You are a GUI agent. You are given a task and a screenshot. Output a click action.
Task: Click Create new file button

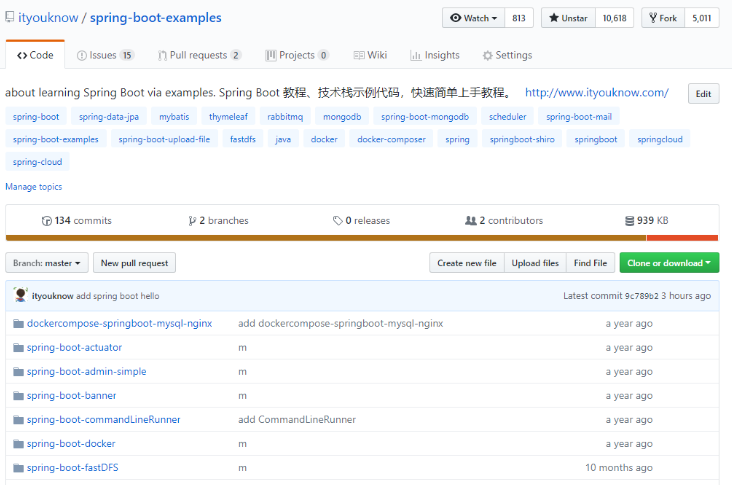click(466, 263)
